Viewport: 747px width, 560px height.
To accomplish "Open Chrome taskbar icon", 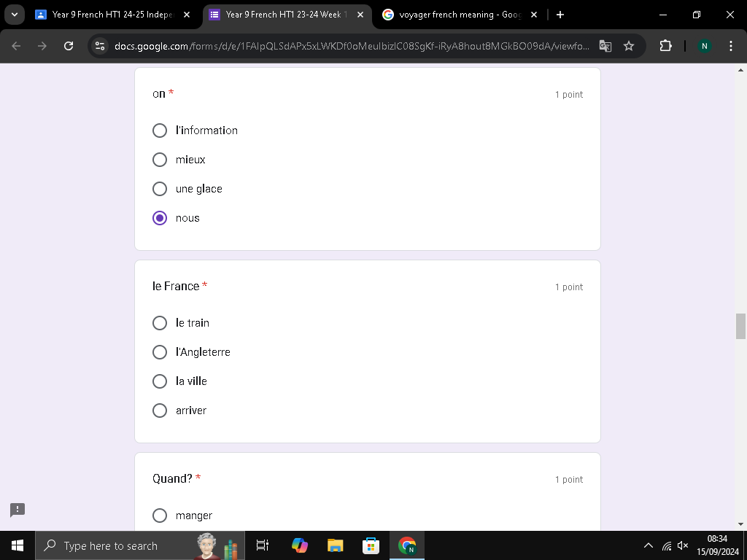I will pyautogui.click(x=407, y=545).
